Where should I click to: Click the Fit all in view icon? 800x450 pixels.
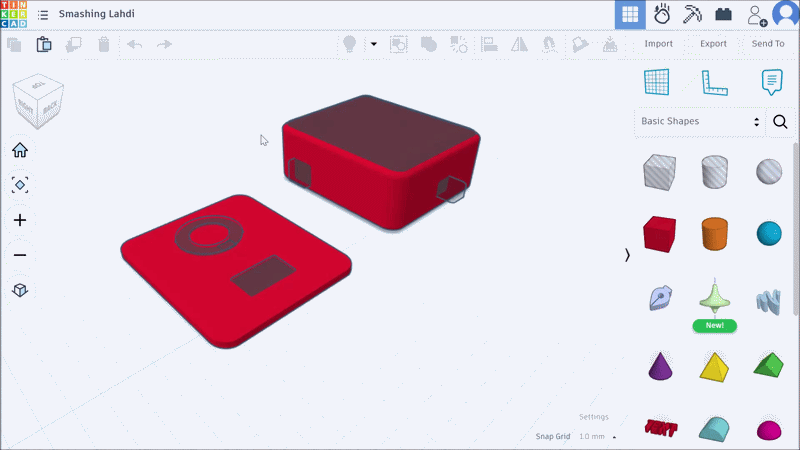20,185
